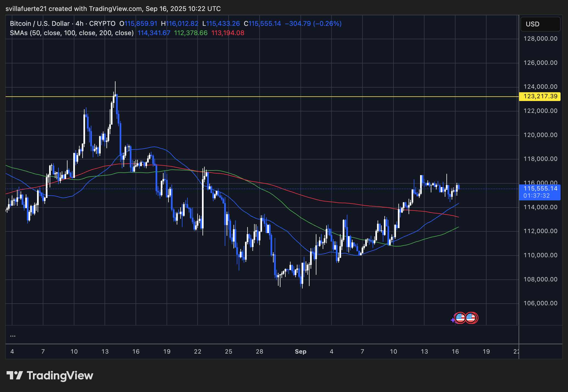Select the blue 50-period SMA value 114,341.67
The image size is (568, 392).
coord(154,33)
